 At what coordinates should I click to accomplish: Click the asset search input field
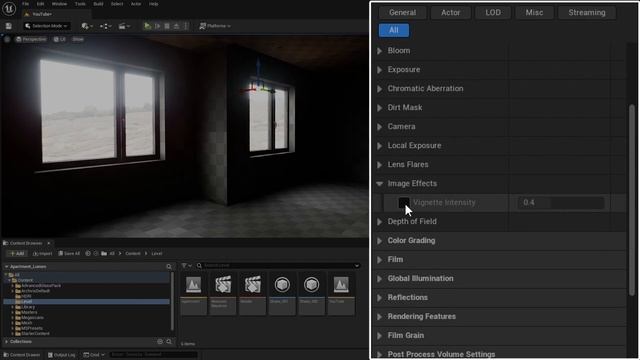(278, 266)
